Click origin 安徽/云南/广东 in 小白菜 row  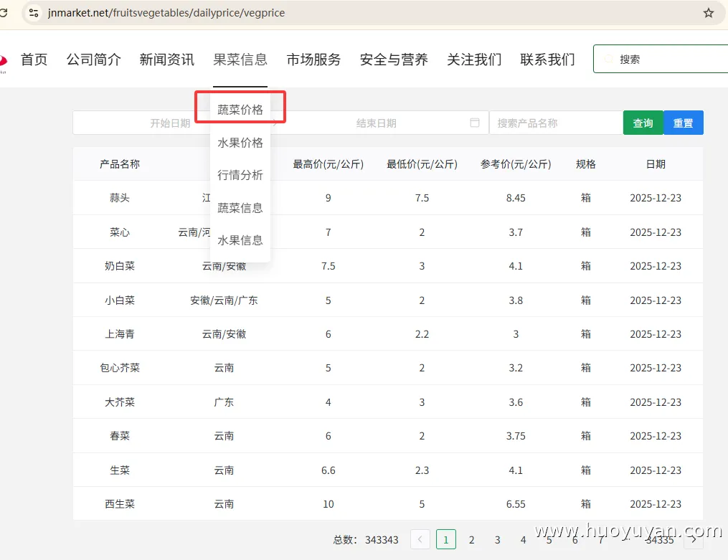click(x=224, y=300)
